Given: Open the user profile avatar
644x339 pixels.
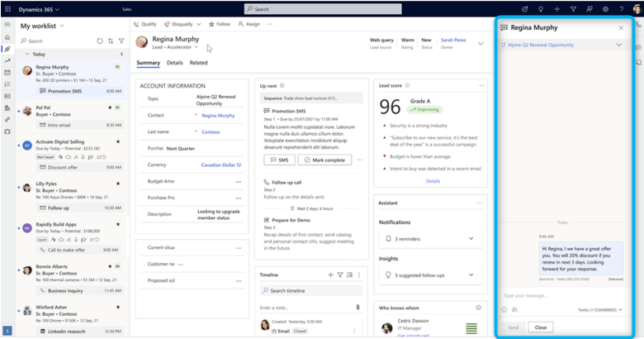Looking at the screenshot, I should coord(637,9).
